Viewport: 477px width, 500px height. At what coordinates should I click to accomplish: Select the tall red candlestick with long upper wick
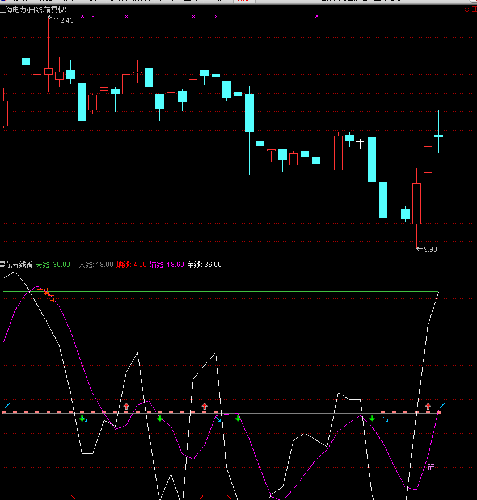(48, 54)
